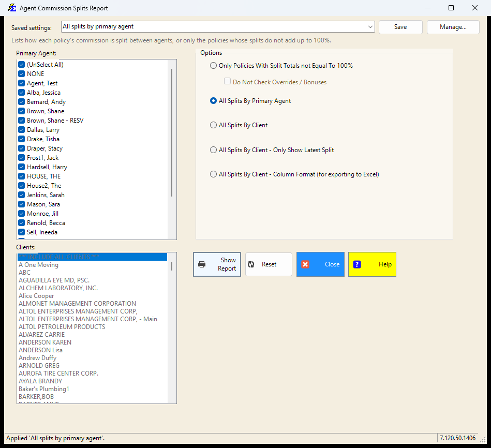Toggle Dallas, Larry checkbox
Screen dimensions: 491x448
21,130
